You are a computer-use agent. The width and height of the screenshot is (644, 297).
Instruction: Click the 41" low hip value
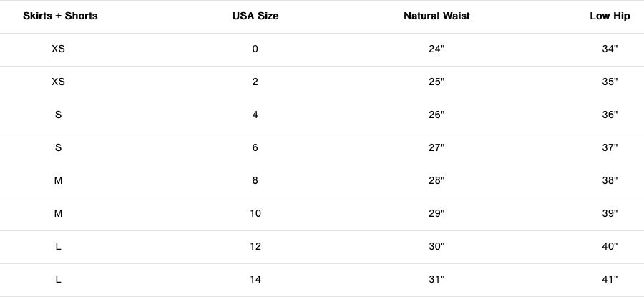(x=610, y=279)
